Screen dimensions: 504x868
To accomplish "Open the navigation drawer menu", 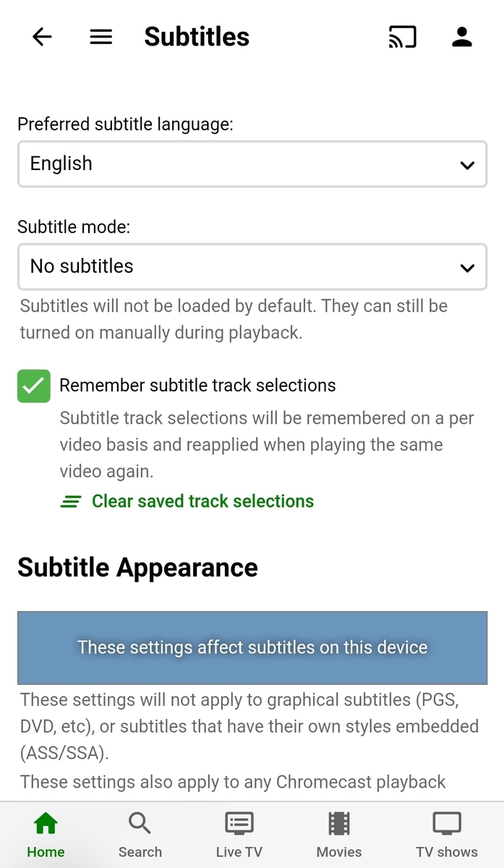I will click(x=101, y=36).
